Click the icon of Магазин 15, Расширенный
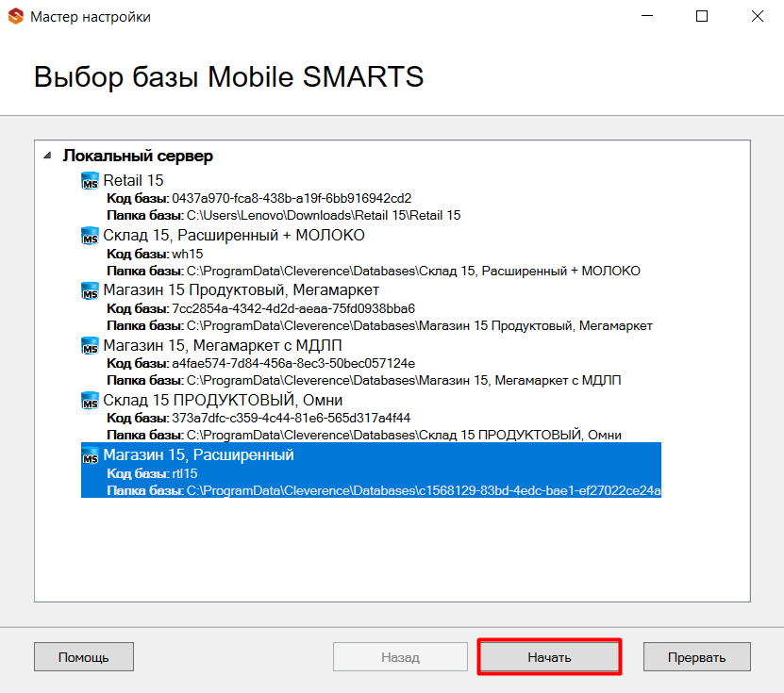 pos(90,455)
